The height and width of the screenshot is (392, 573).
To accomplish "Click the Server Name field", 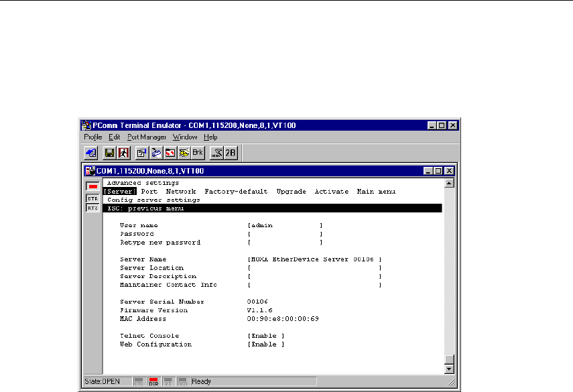I will (314, 259).
